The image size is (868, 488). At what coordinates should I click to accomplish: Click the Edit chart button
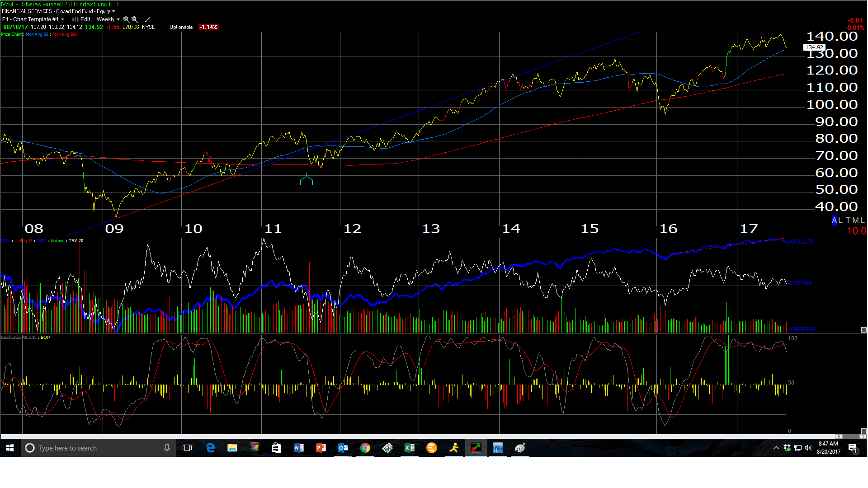(x=85, y=19)
